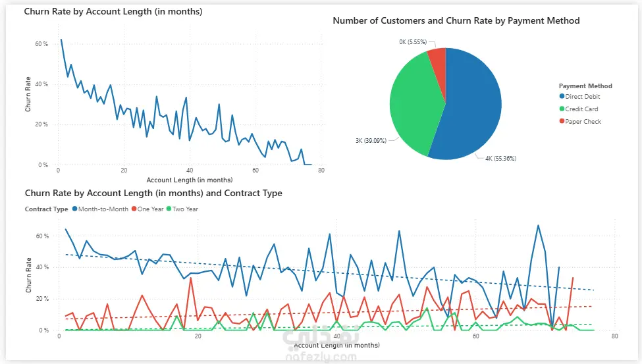
Task: Click title Churn Rate by Account Length (in months)
Action: 113,11
